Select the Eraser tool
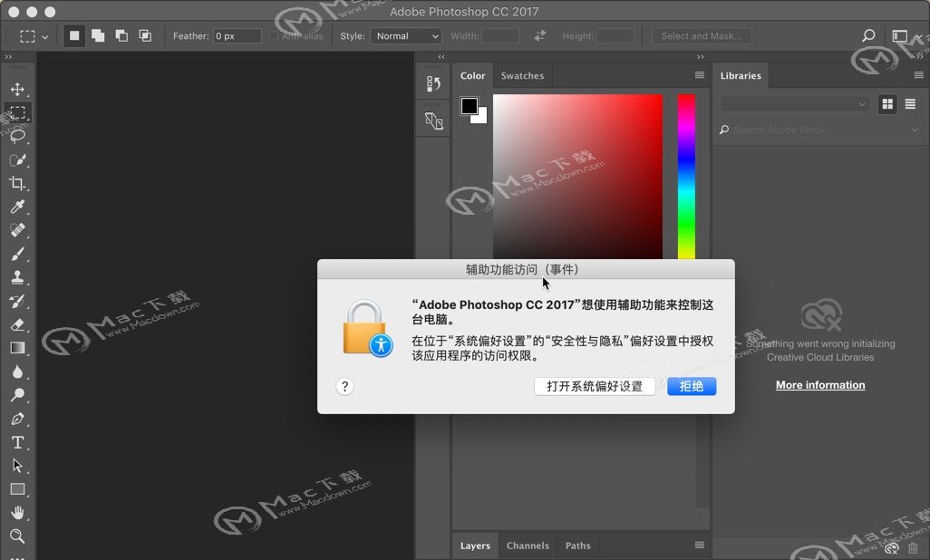Screen dimensions: 930x560 click(17, 324)
